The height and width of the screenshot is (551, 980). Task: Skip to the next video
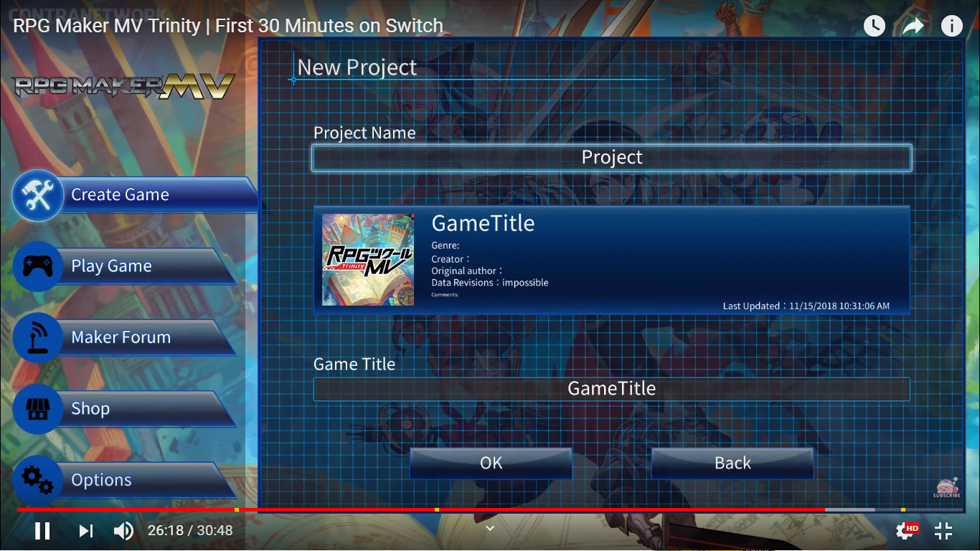tap(86, 531)
